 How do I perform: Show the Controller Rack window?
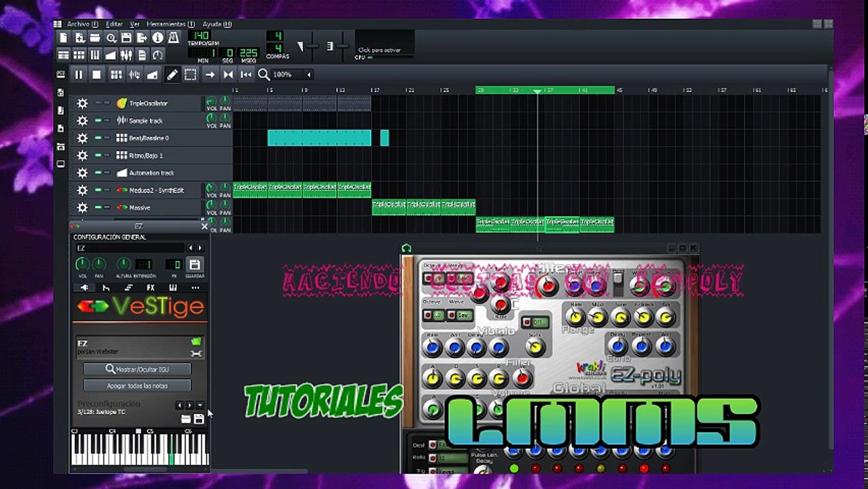158,55
